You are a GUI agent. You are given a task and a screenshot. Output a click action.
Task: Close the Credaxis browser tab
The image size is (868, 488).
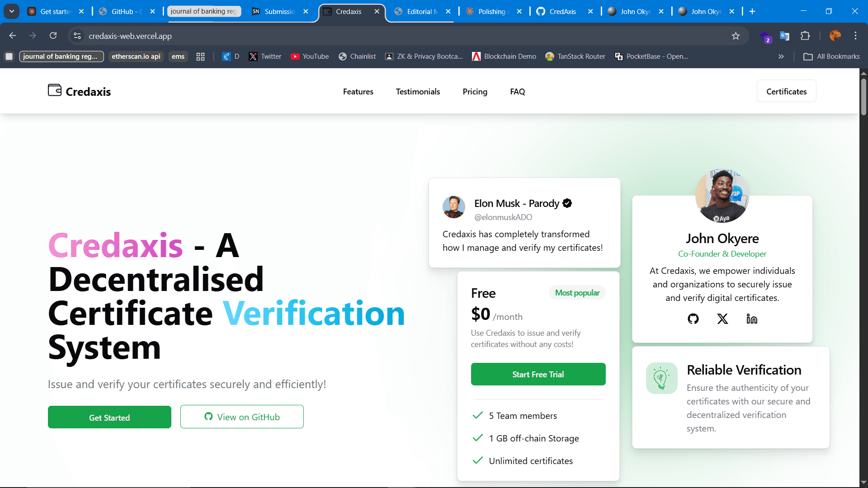377,11
